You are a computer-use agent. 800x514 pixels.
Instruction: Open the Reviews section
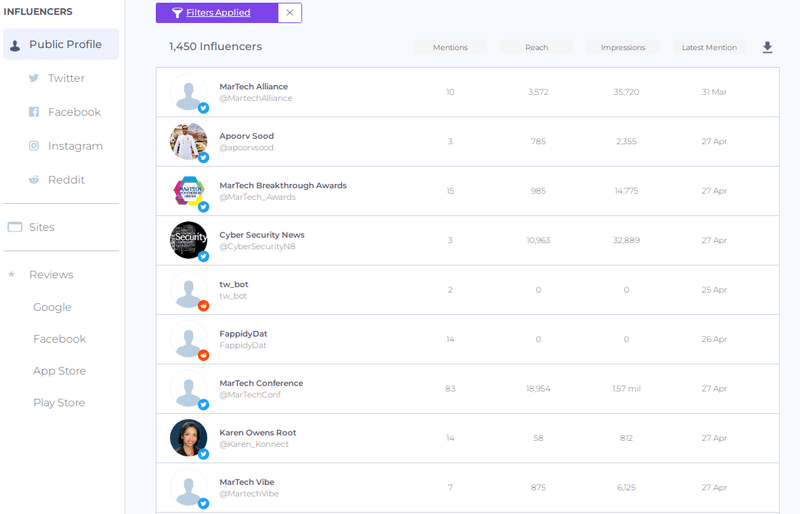[x=41, y=275]
